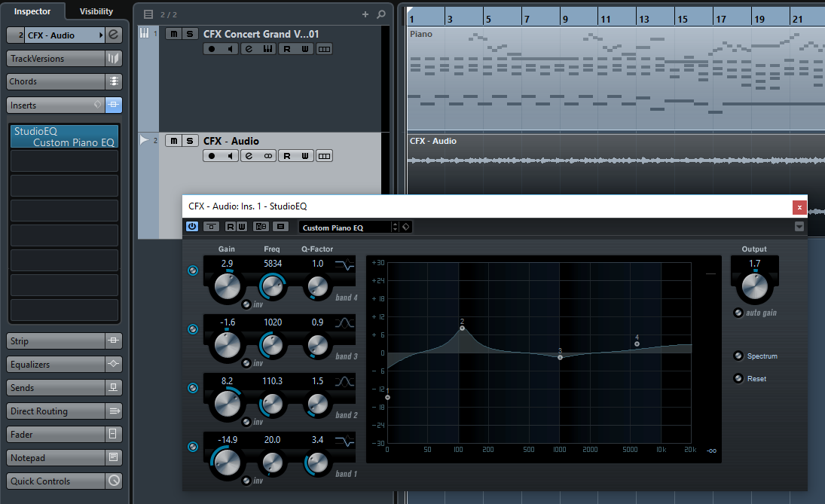Enable Write automation in the StudioEQ toolbar
Viewport: 825px width, 504px height.
[242, 227]
